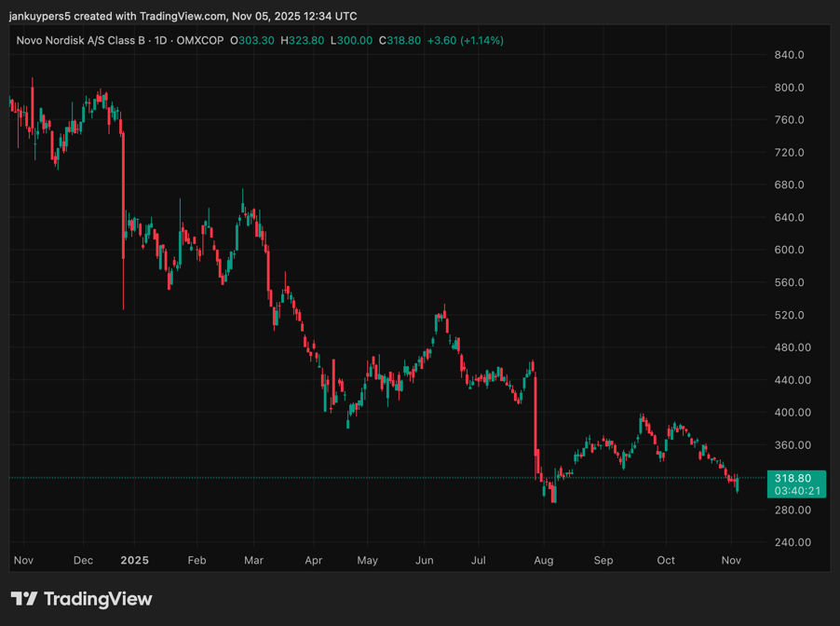Click the OMXCOP exchange label
840x626 pixels.
200,41
